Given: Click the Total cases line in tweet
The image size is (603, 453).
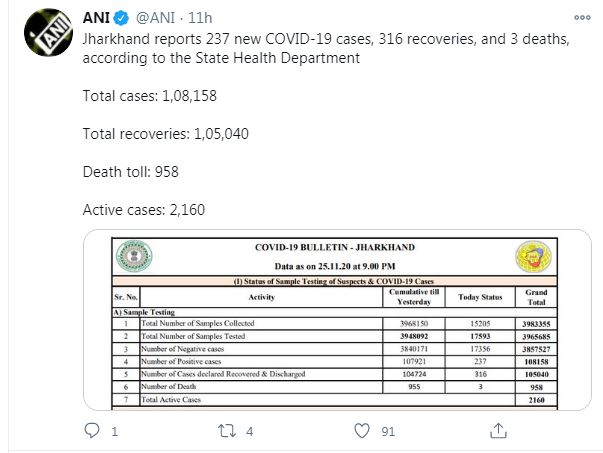Looking at the screenshot, I should 150,96.
